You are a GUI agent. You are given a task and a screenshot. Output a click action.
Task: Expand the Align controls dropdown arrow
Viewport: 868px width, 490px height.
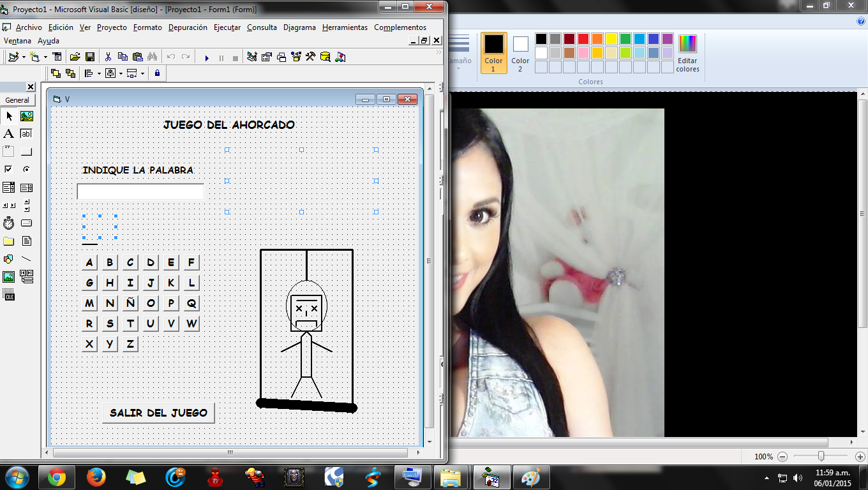(x=99, y=73)
